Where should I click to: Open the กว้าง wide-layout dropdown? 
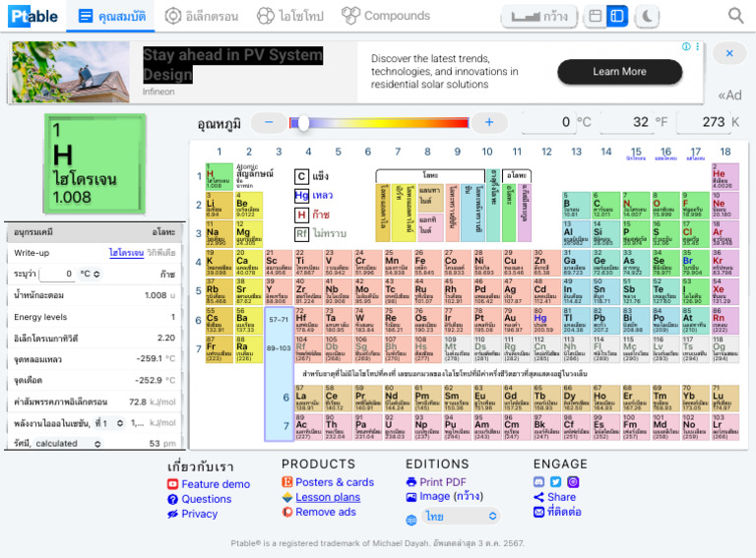pos(539,17)
